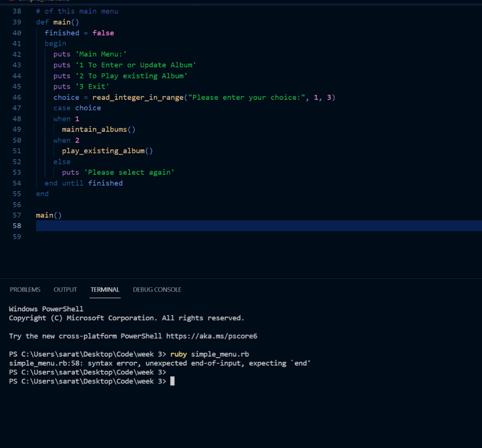Click "Please enter your choice:" string

(247, 98)
